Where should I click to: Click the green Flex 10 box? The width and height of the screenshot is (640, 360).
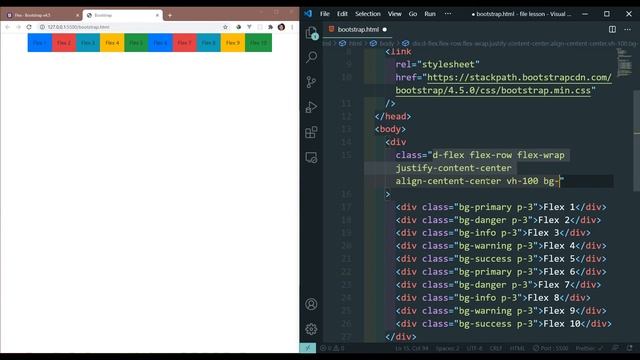pyautogui.click(x=258, y=43)
